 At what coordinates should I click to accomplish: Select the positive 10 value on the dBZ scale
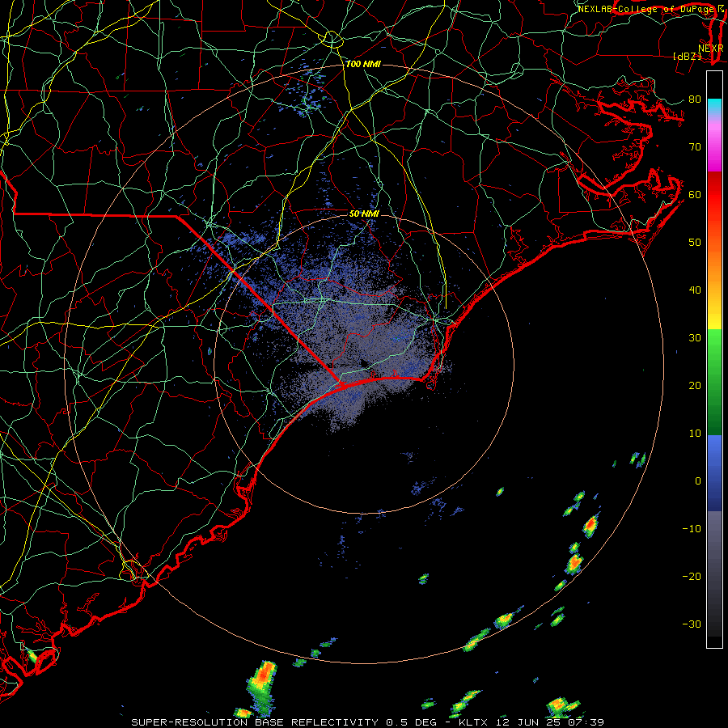point(695,434)
